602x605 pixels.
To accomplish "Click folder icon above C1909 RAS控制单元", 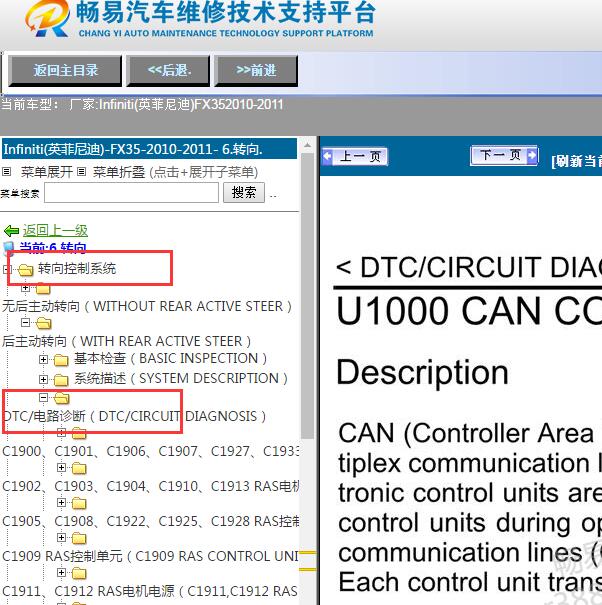I will (79, 538).
